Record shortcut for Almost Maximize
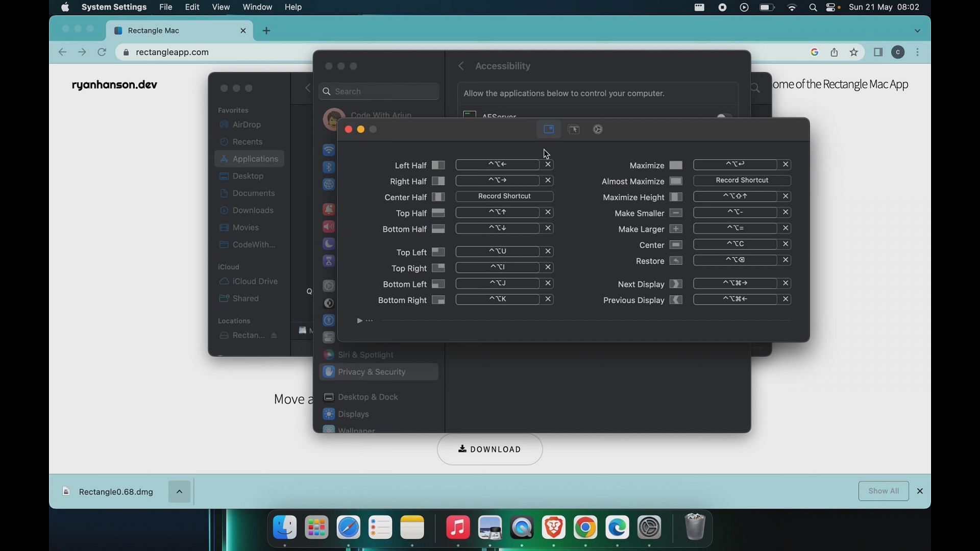Image resolution: width=980 pixels, height=551 pixels. click(742, 180)
